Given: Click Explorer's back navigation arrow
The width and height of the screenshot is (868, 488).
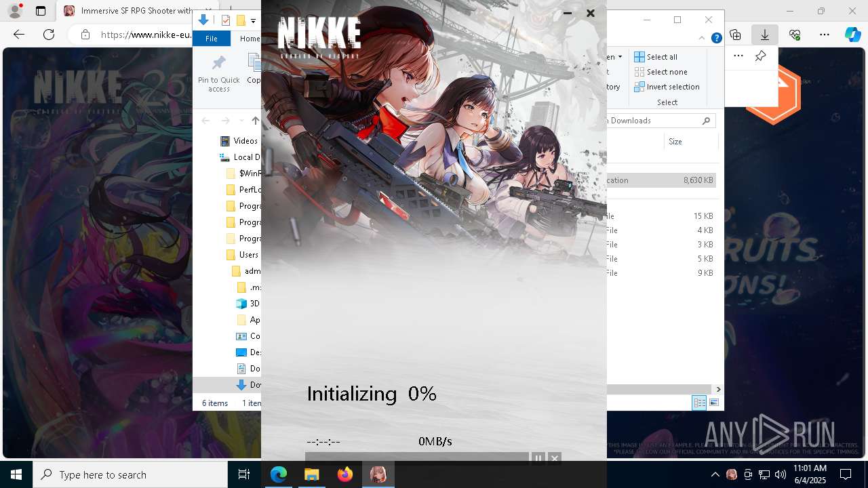Looking at the screenshot, I should 205,121.
